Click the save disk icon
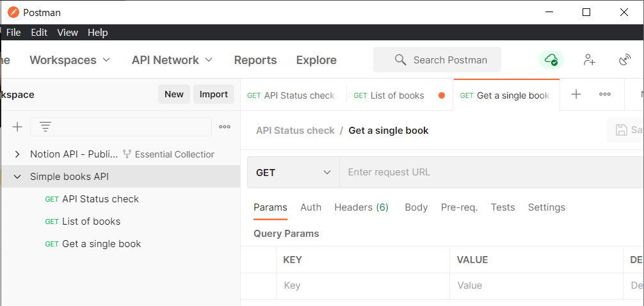The image size is (644, 306). coord(621,130)
